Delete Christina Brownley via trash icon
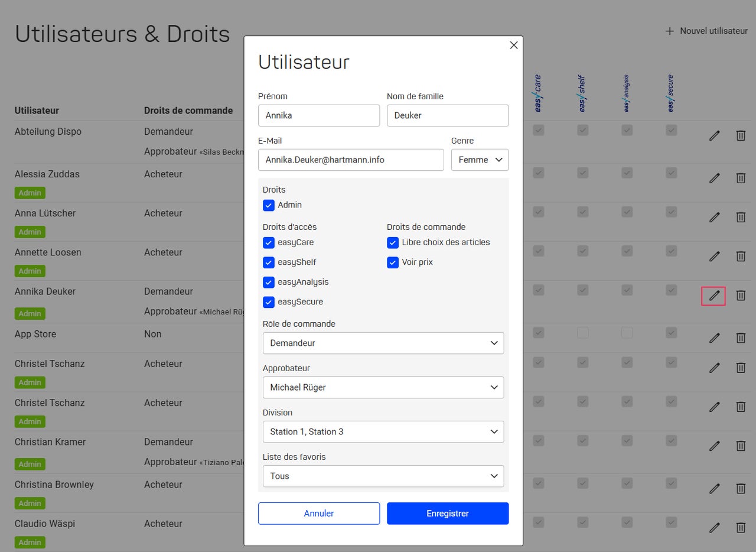756x552 pixels. click(x=741, y=488)
